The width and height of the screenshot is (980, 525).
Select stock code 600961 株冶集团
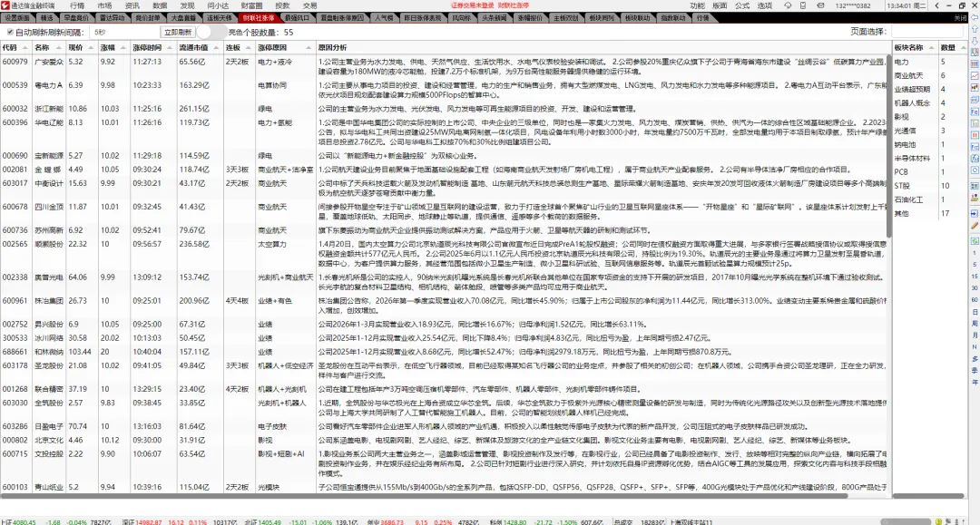pos(444,306)
